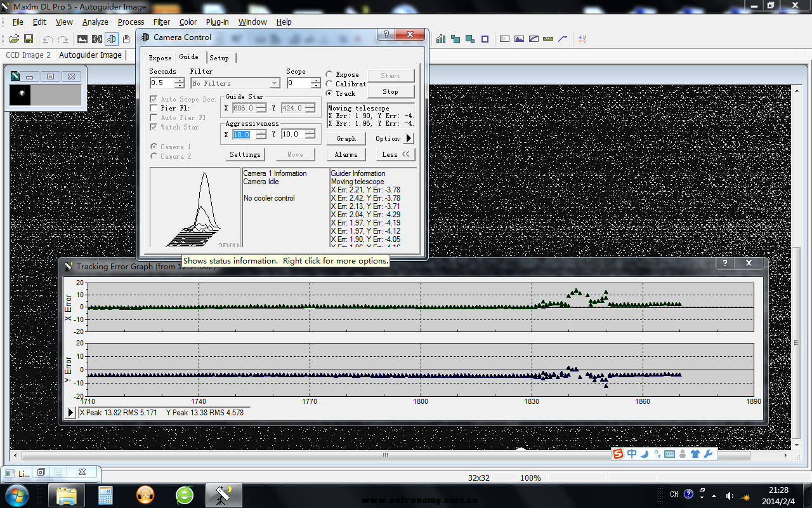Click the moon icon on IME bar

(x=645, y=454)
